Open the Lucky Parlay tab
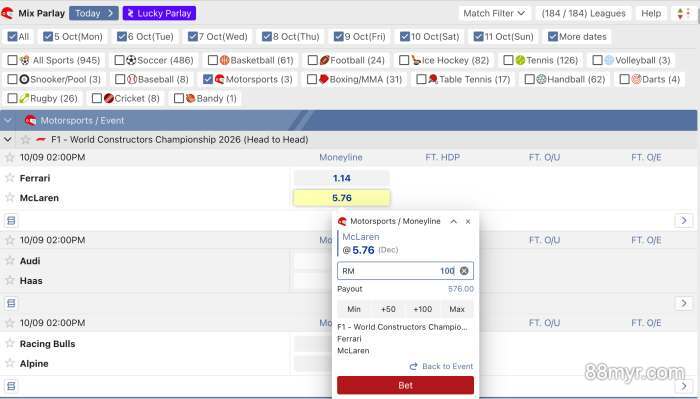 point(159,13)
